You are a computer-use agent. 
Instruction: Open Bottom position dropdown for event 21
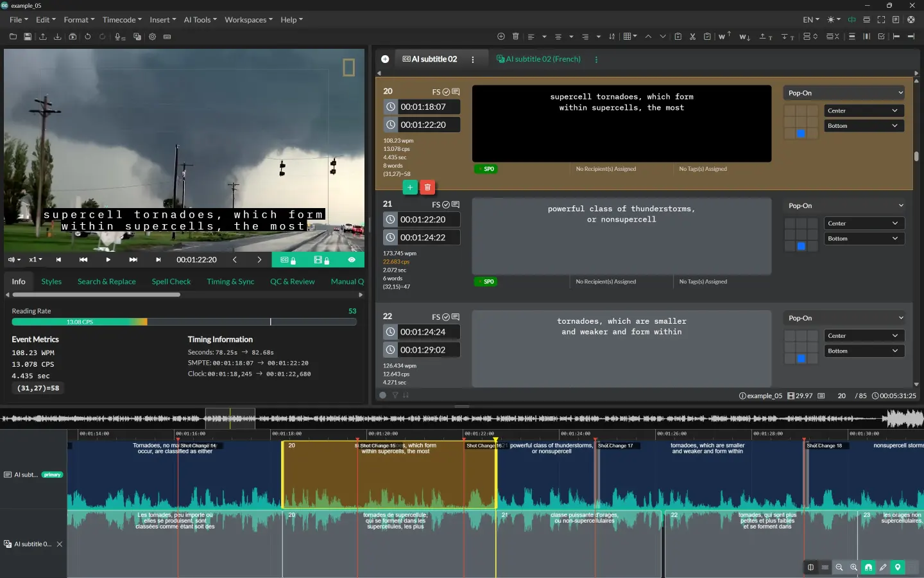[863, 238]
